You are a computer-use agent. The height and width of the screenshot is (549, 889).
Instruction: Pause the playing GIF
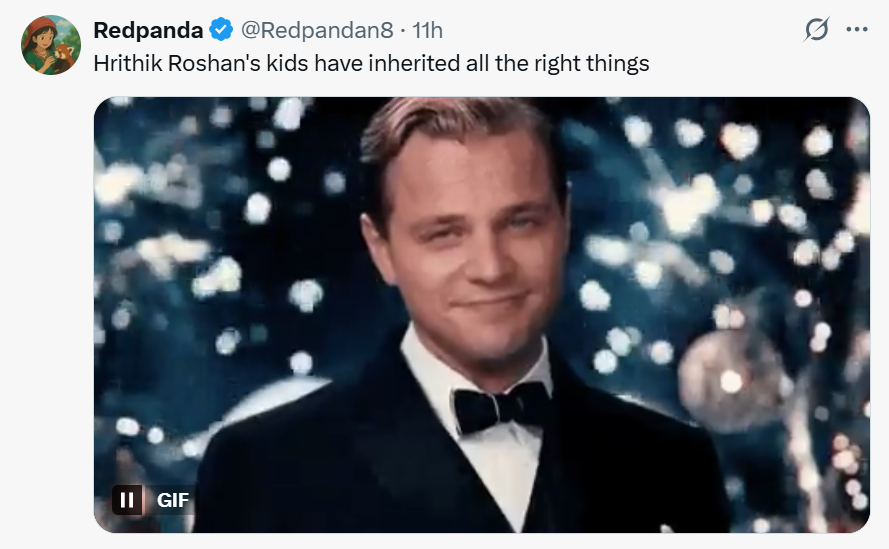127,499
